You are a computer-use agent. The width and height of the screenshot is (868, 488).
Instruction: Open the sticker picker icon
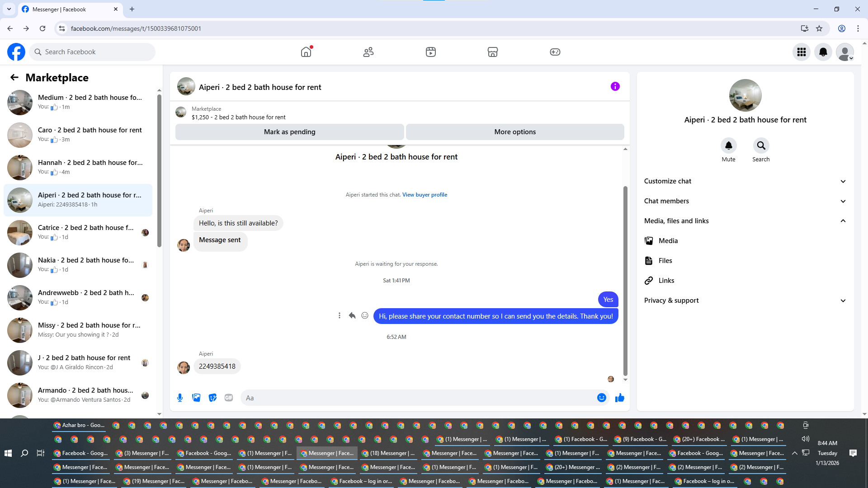[212, 398]
